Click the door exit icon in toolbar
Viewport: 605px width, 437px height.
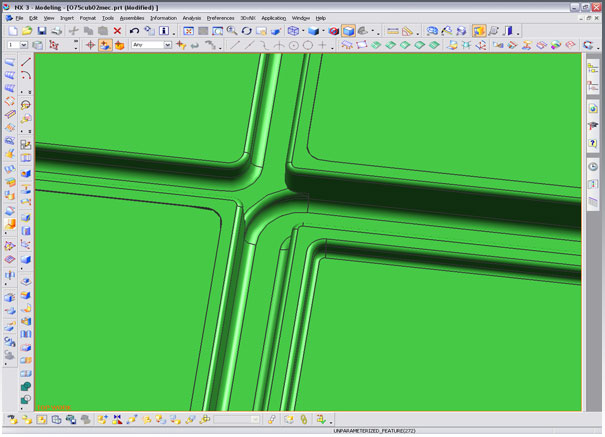(x=509, y=31)
